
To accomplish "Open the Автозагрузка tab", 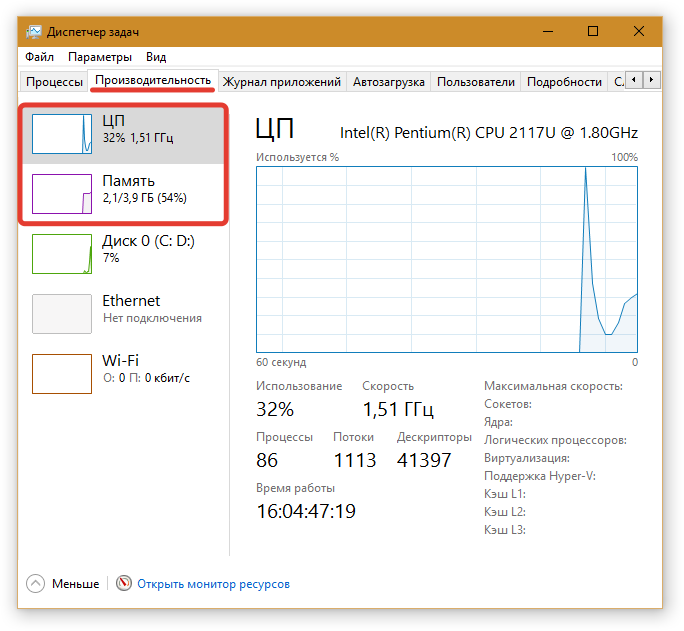I will coord(389,82).
